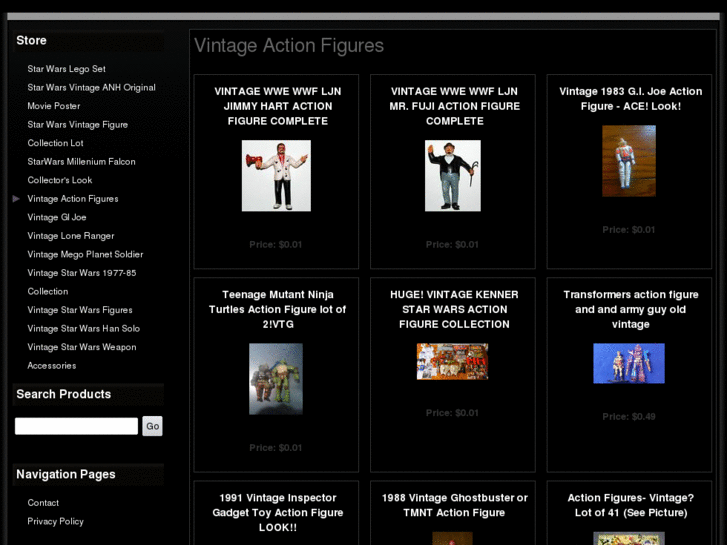Open Vintage Mego Planet Soldier category
Screen dimensions: 727x545
pos(85,254)
